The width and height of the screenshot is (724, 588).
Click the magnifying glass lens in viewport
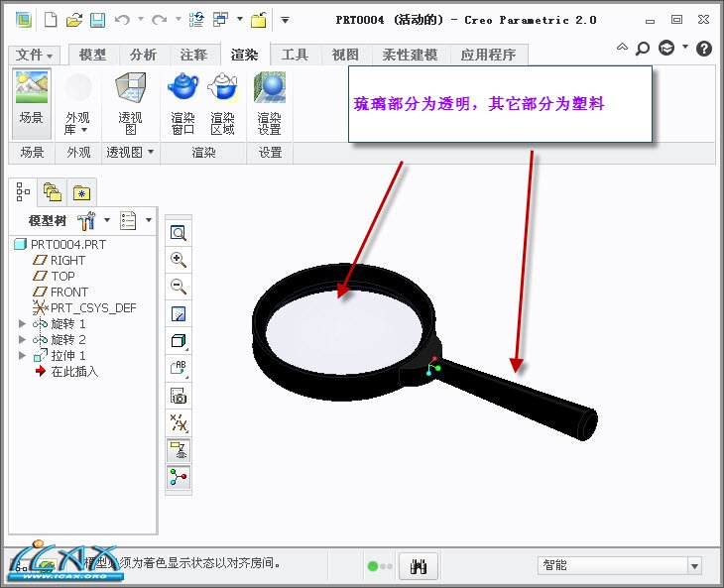click(344, 331)
